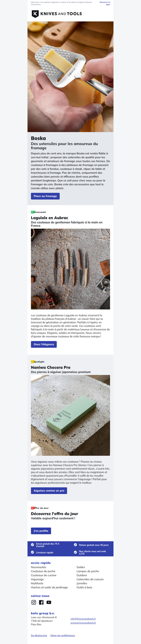
Task: Open the Lampes de poche link
Action: click(x=88, y=571)
